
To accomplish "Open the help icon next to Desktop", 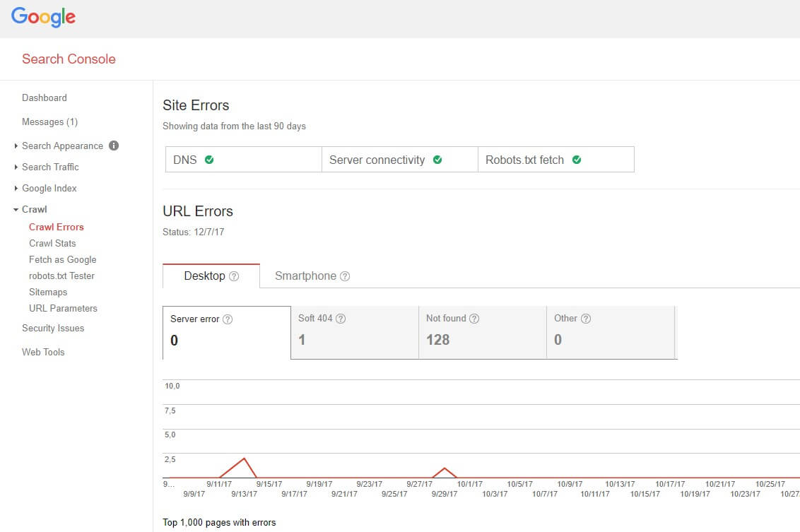I will (x=234, y=276).
